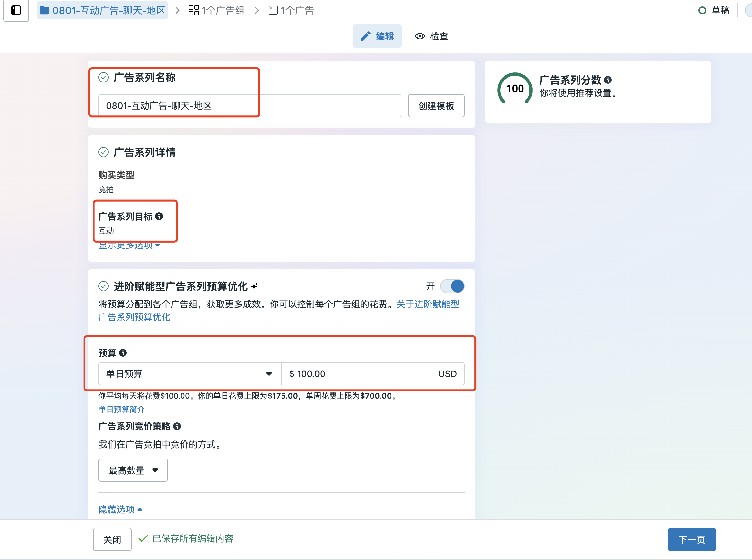Open the 最高数量 bid strategy dropdown
Screen dimensions: 752x560
point(133,470)
